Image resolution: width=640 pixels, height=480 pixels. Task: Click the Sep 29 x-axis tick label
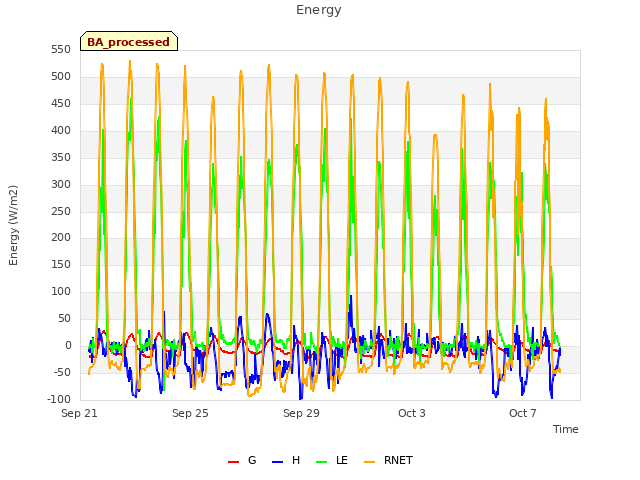(301, 413)
